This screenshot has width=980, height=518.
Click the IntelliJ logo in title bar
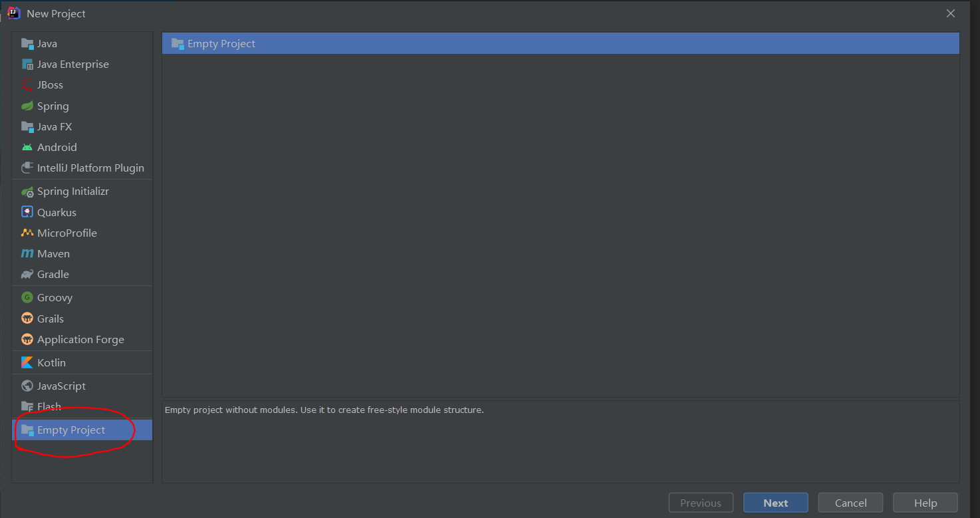[x=14, y=13]
